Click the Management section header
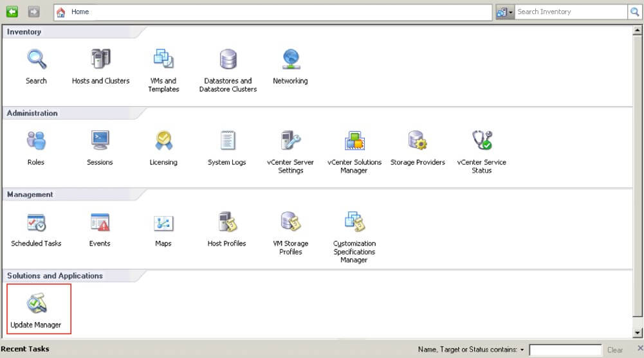Screen dimensions: 644x358 click(30, 194)
